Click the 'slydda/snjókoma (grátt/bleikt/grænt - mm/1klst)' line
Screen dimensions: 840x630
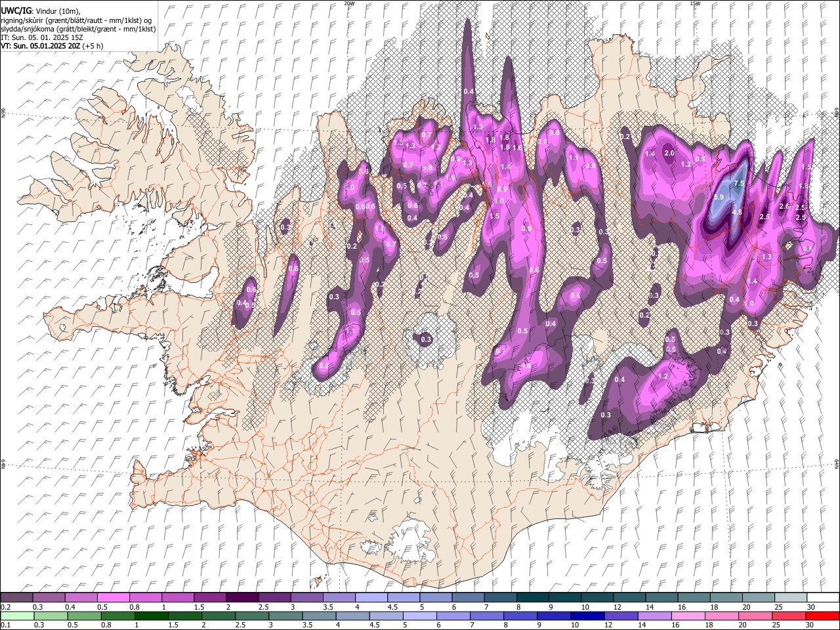78,29
